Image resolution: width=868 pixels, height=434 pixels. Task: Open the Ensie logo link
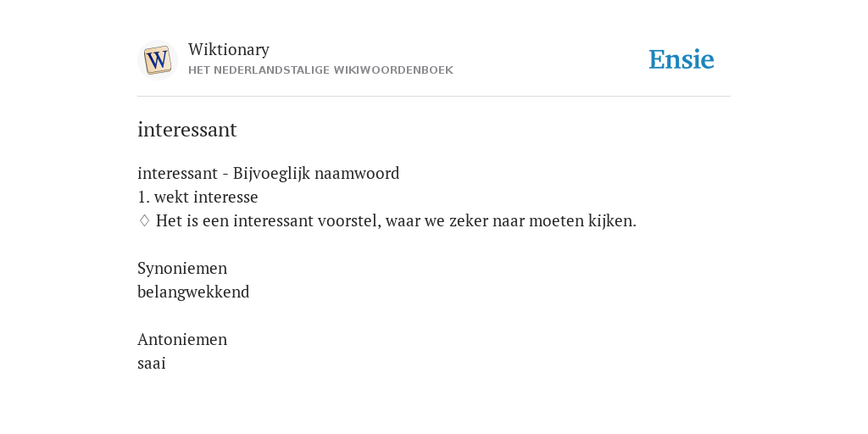coord(682,60)
